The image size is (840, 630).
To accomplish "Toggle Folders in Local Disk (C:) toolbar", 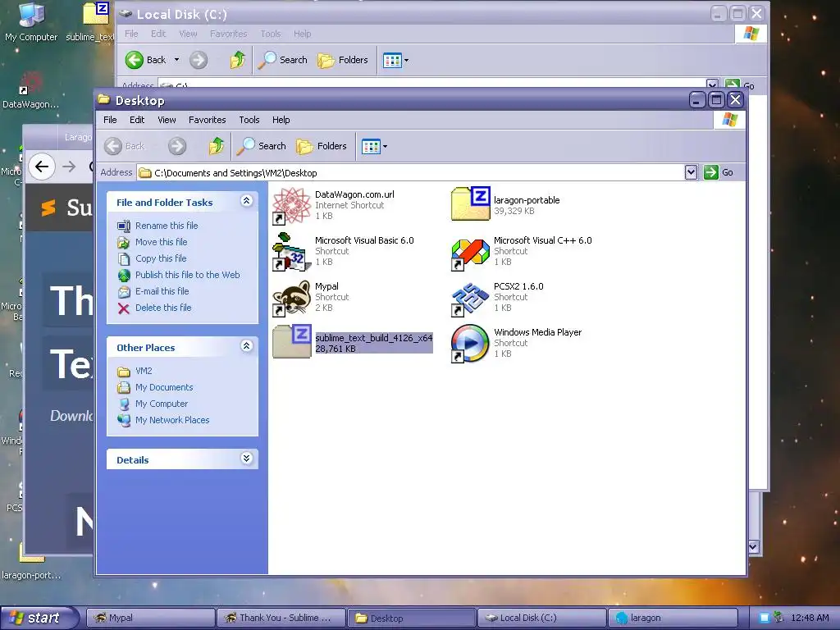I will (343, 60).
